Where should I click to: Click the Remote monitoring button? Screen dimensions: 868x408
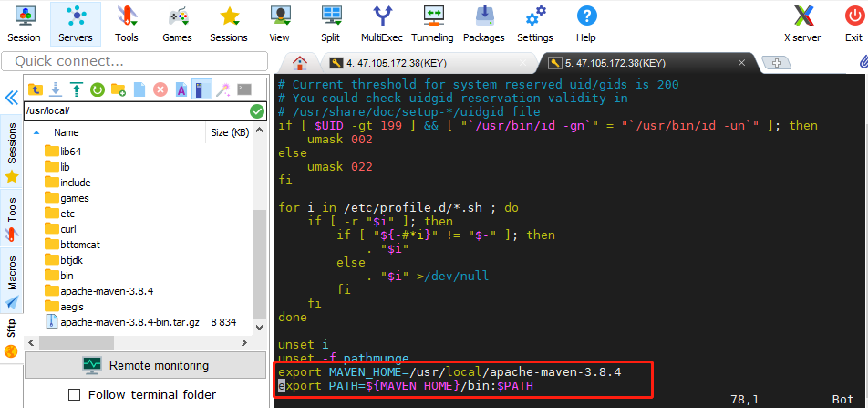147,365
